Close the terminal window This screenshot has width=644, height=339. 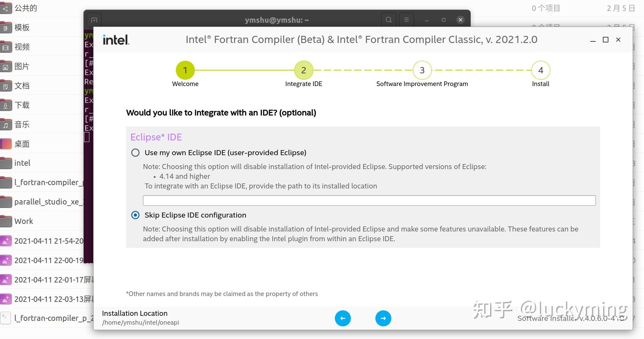(x=461, y=20)
